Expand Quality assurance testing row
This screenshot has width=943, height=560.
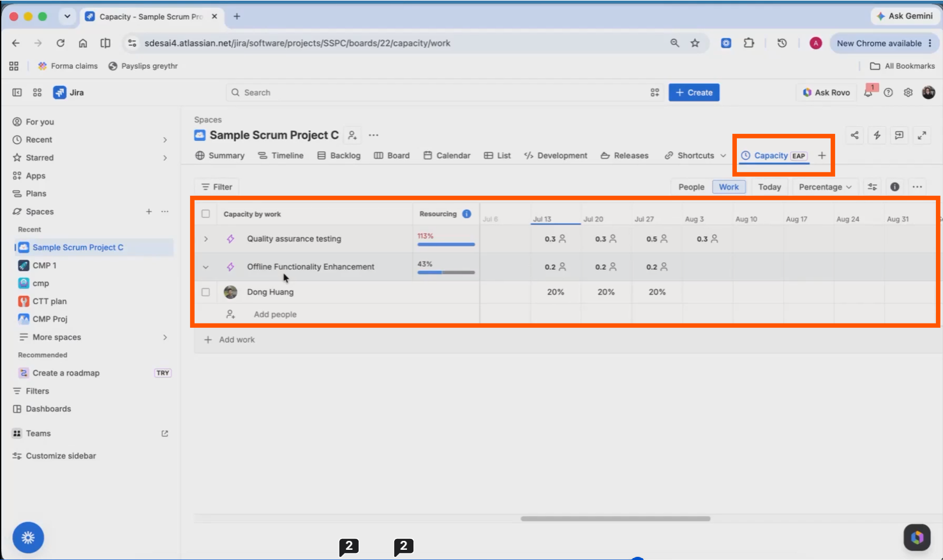coord(205,239)
